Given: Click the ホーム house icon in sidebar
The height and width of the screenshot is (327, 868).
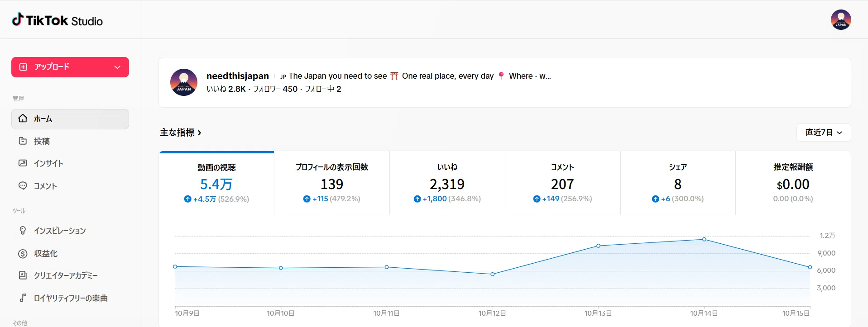Looking at the screenshot, I should click(23, 118).
